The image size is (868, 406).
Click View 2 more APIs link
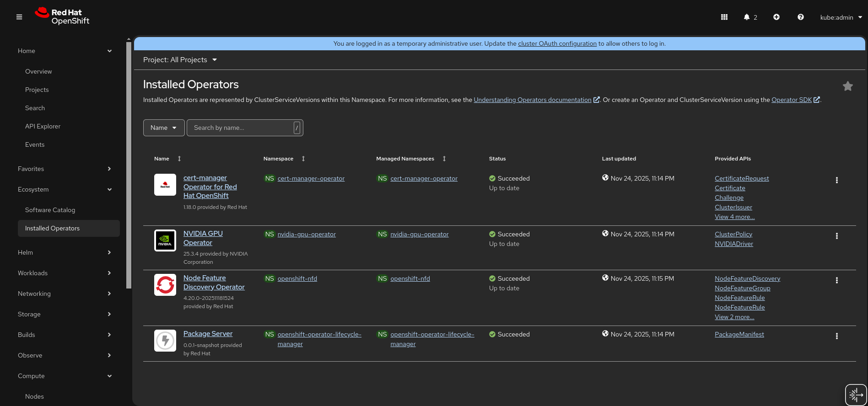click(x=734, y=317)
